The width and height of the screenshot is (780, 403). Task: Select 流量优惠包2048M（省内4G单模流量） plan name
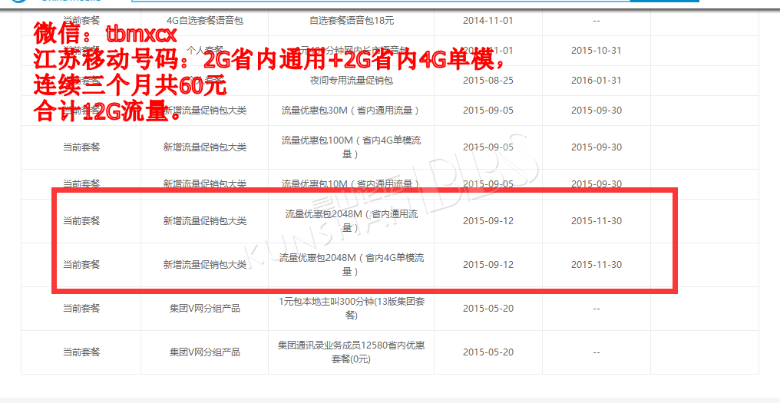351,265
